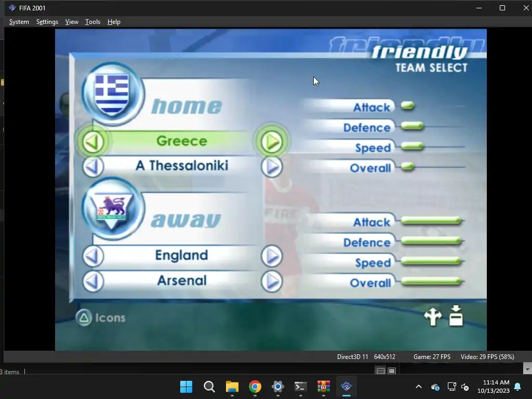Open the Tools menu

(x=92, y=22)
